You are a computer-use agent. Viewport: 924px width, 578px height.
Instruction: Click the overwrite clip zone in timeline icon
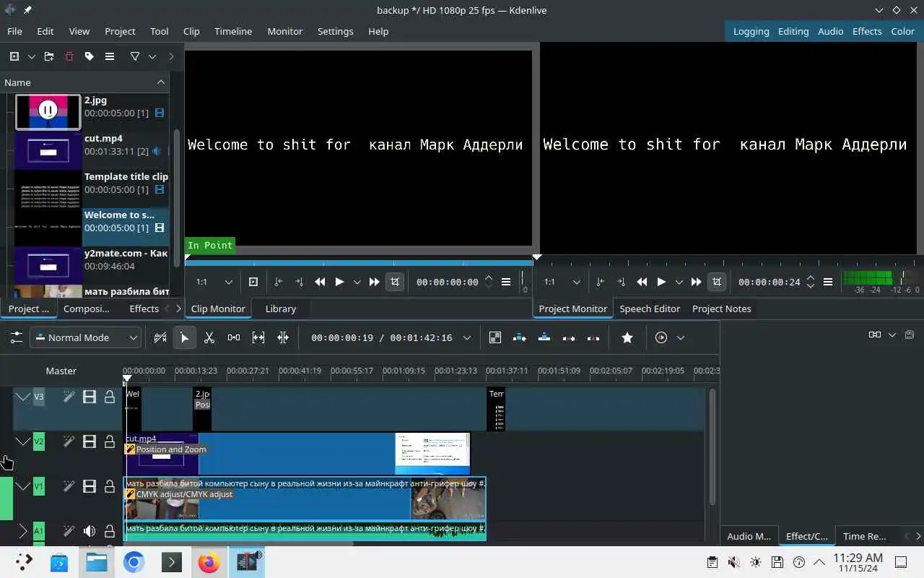544,337
